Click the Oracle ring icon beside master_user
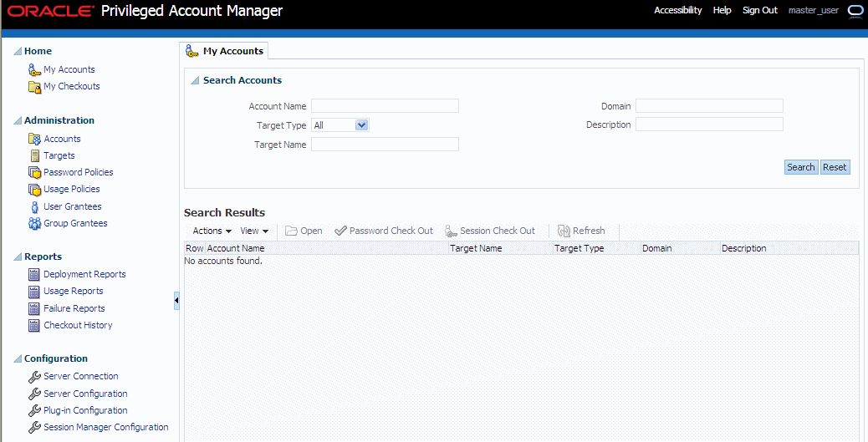This screenshot has height=442, width=868. point(854,11)
